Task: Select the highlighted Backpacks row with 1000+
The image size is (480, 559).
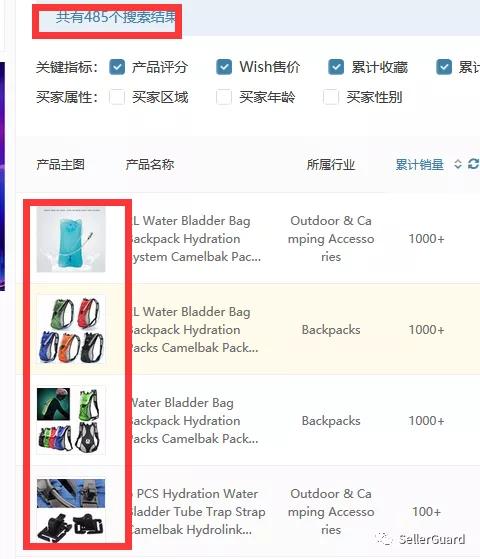Action: click(x=248, y=329)
